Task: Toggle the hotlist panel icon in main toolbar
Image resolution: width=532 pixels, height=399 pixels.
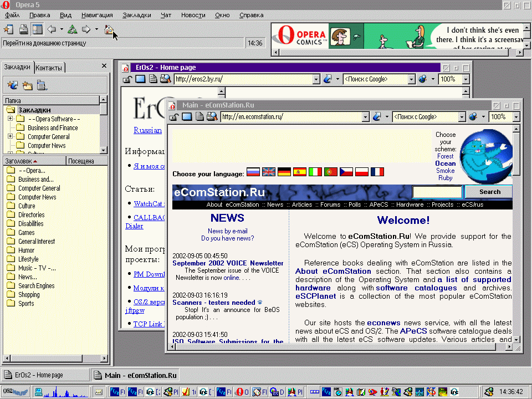Action: pos(37,29)
